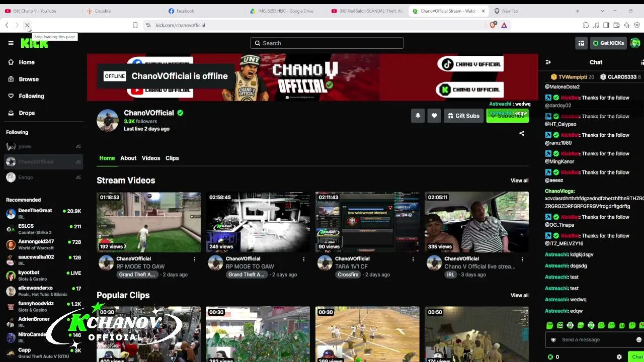Open the Brave rewards triangle icon

pos(504,25)
